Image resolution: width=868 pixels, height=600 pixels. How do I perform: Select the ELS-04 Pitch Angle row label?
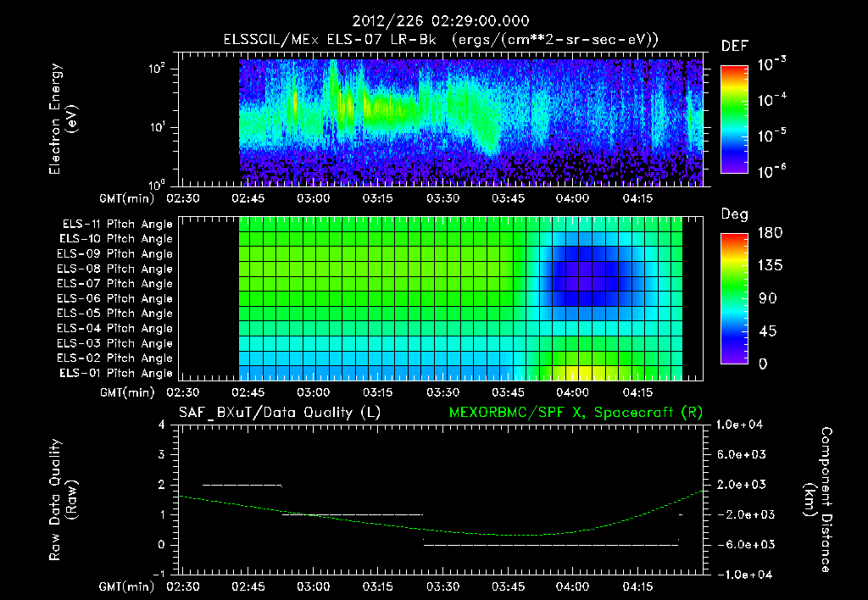click(115, 328)
